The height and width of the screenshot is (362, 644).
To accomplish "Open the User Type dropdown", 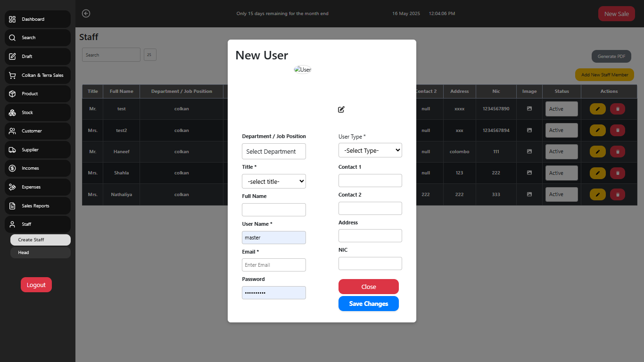I will click(371, 150).
